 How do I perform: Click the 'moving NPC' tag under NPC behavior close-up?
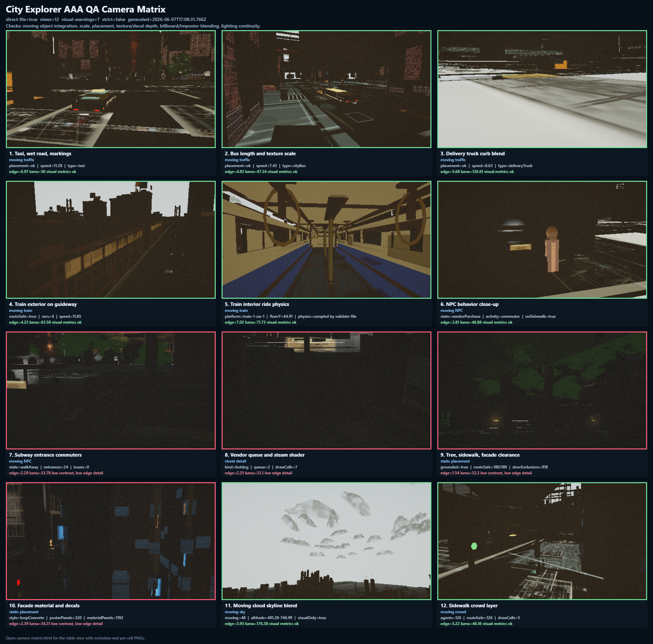click(451, 311)
